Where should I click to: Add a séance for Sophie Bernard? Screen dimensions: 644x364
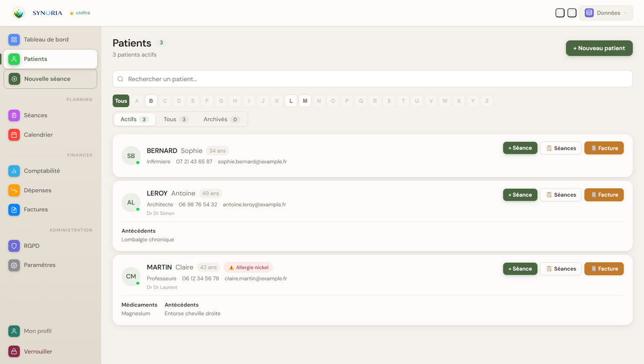click(x=520, y=148)
